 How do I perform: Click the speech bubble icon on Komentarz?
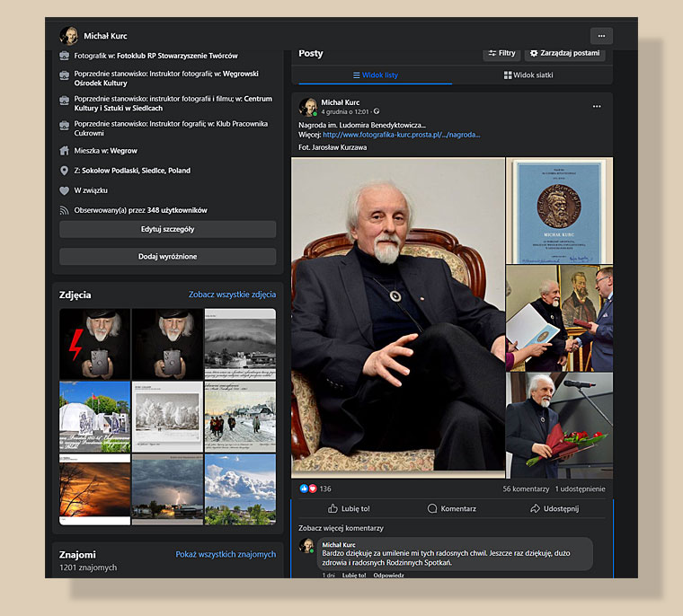point(432,508)
